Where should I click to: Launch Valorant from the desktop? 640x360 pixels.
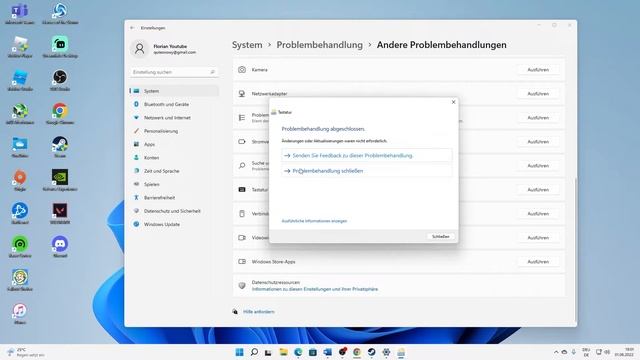(x=60, y=214)
